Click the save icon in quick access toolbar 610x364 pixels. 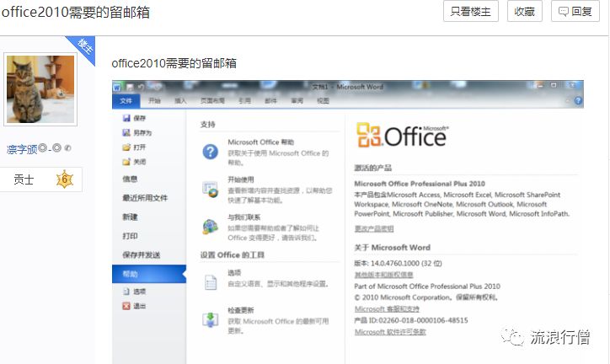click(130, 87)
